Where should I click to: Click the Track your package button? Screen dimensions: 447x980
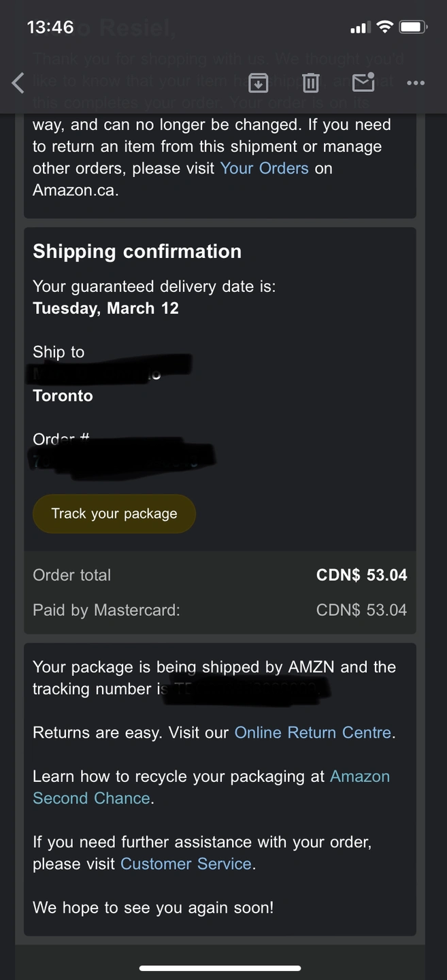tap(114, 514)
